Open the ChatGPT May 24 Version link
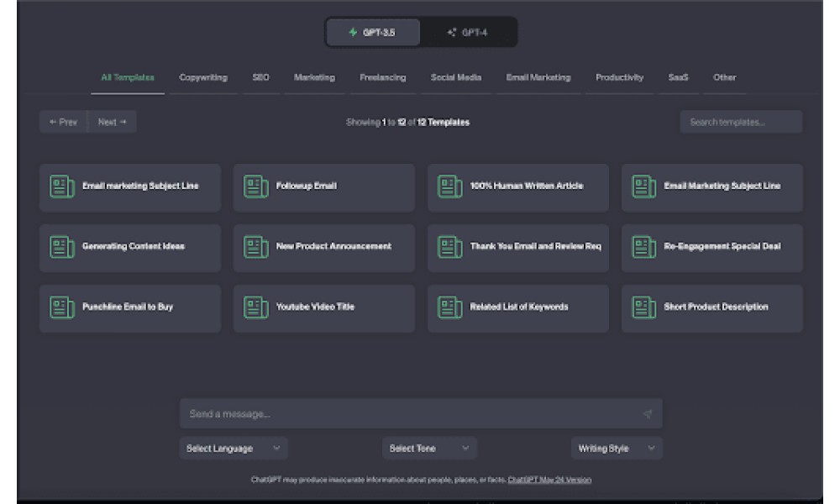The image size is (840, 504). pyautogui.click(x=549, y=480)
